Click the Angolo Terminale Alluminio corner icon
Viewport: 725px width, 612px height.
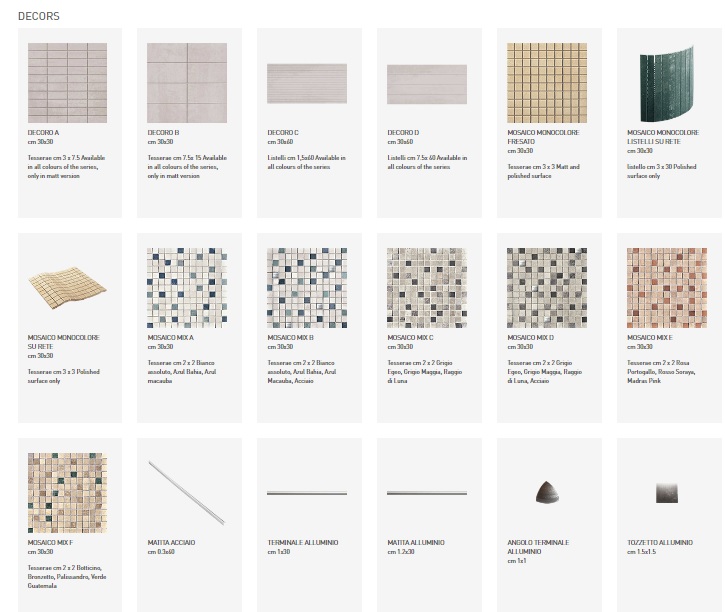tap(546, 493)
